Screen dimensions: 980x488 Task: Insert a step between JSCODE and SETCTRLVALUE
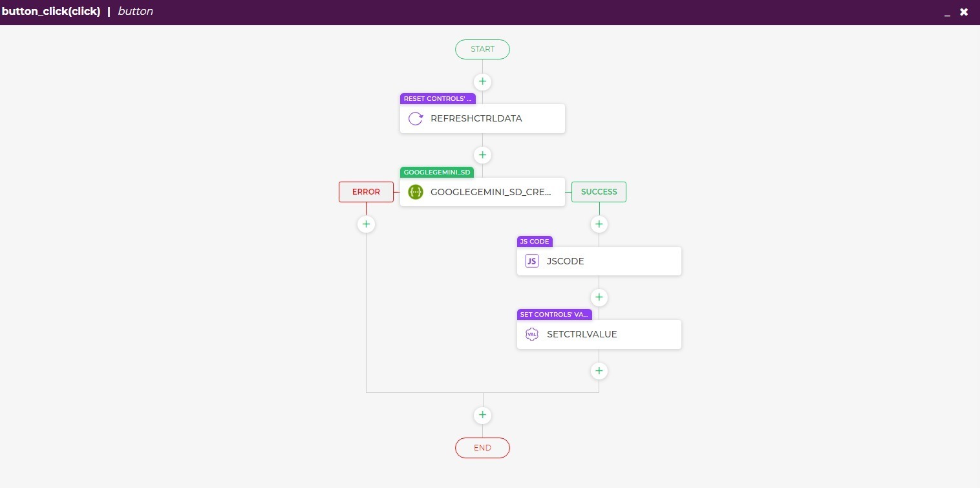tap(599, 297)
